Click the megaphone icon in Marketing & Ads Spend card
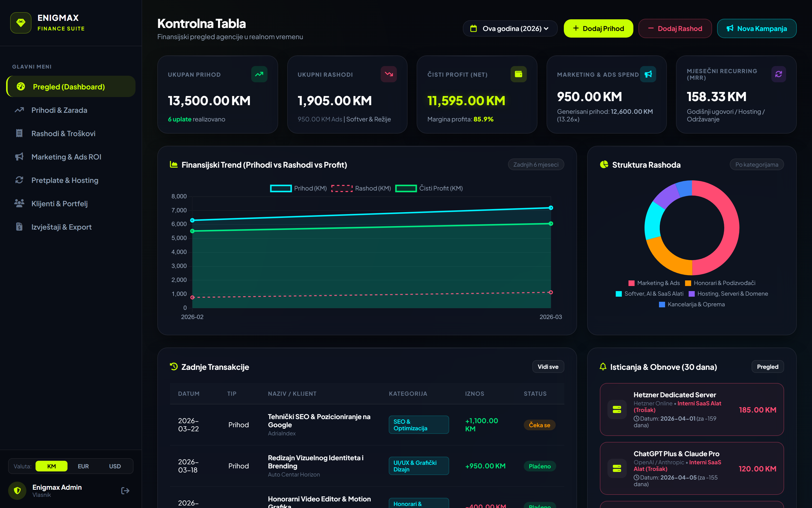Screen dimensions: 812x508 pos(648,74)
